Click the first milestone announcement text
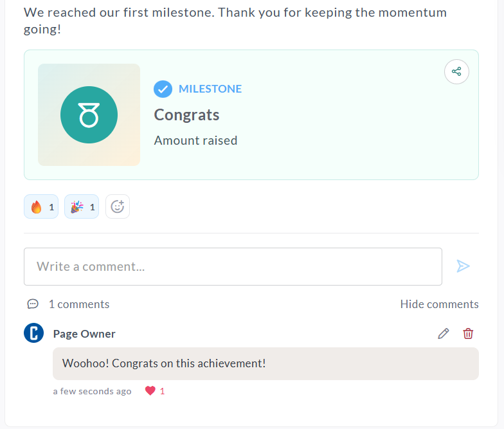The width and height of the screenshot is (504, 429). [x=235, y=21]
